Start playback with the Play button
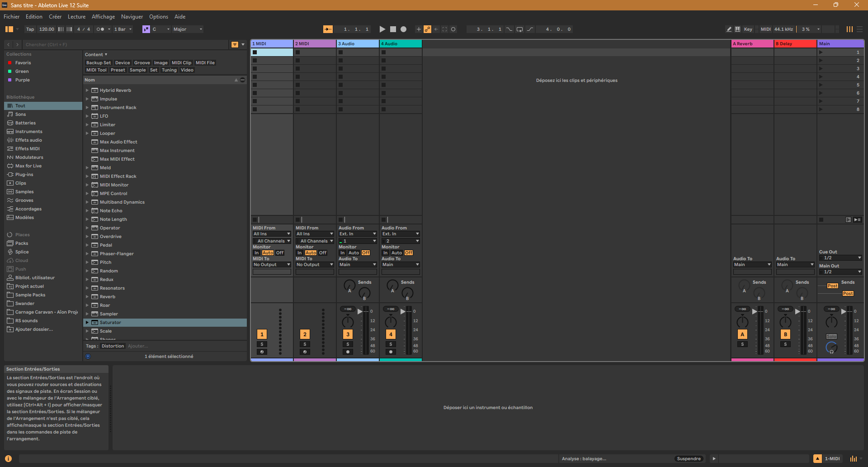868x467 pixels. (382, 29)
